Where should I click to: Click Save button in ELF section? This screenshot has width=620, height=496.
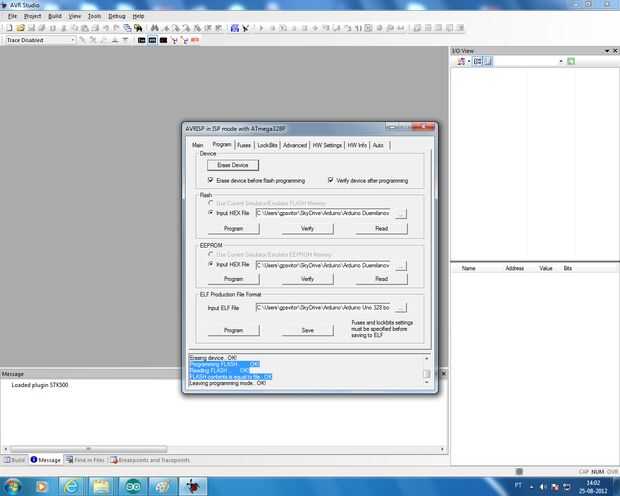coord(307,330)
